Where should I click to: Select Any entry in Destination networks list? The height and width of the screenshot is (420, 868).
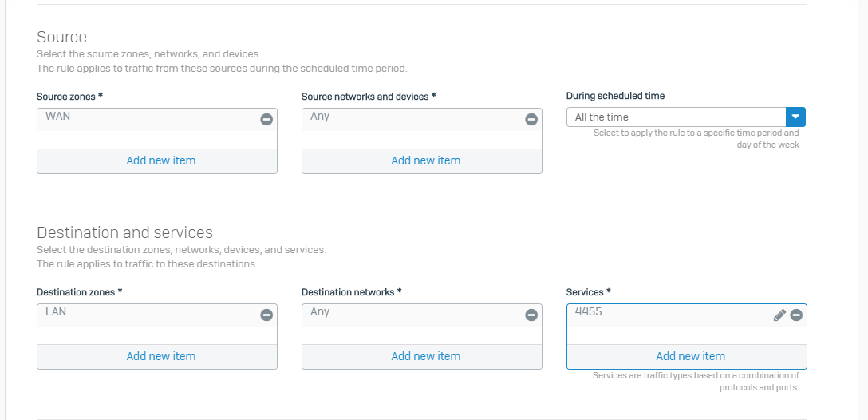pyautogui.click(x=320, y=312)
